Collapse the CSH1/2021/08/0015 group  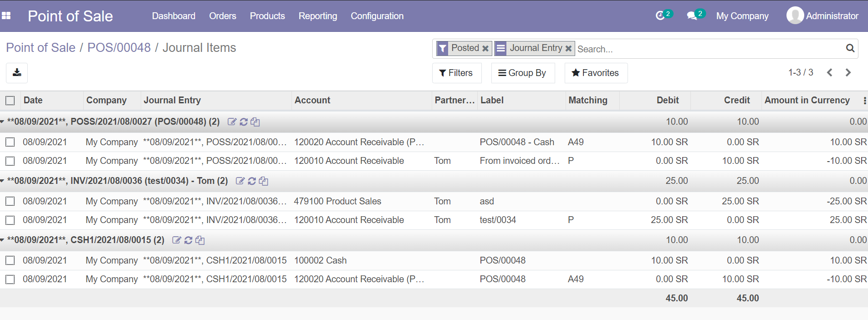[x=3, y=240]
